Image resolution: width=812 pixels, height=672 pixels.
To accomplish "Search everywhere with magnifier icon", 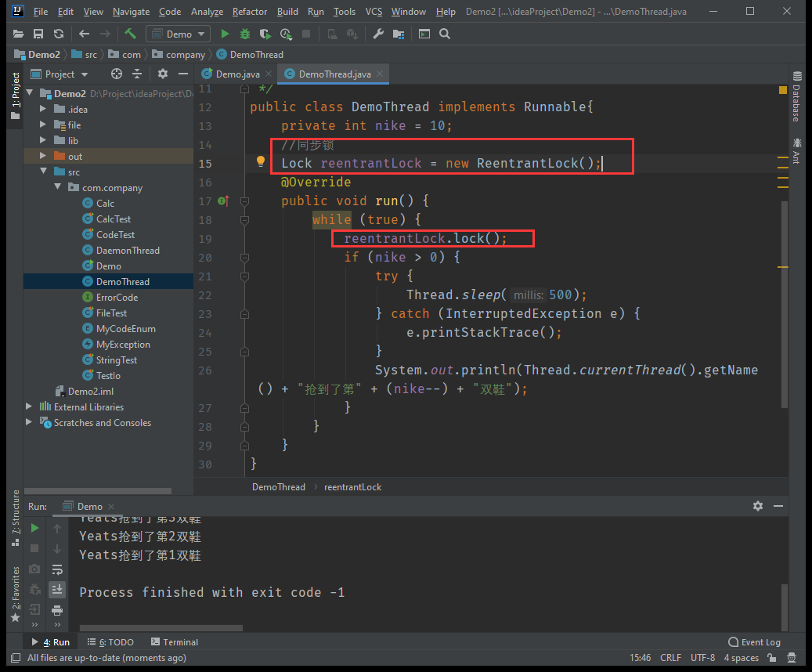I will [x=444, y=34].
